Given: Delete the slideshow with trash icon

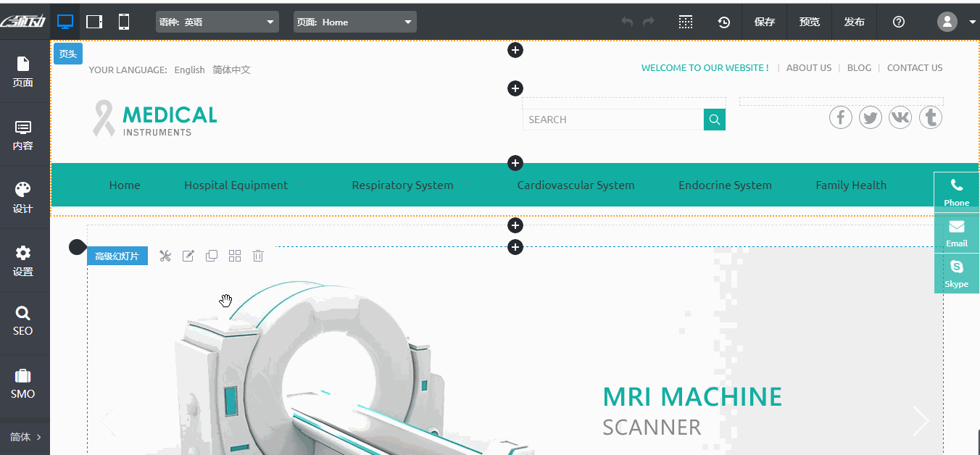Looking at the screenshot, I should (258, 256).
